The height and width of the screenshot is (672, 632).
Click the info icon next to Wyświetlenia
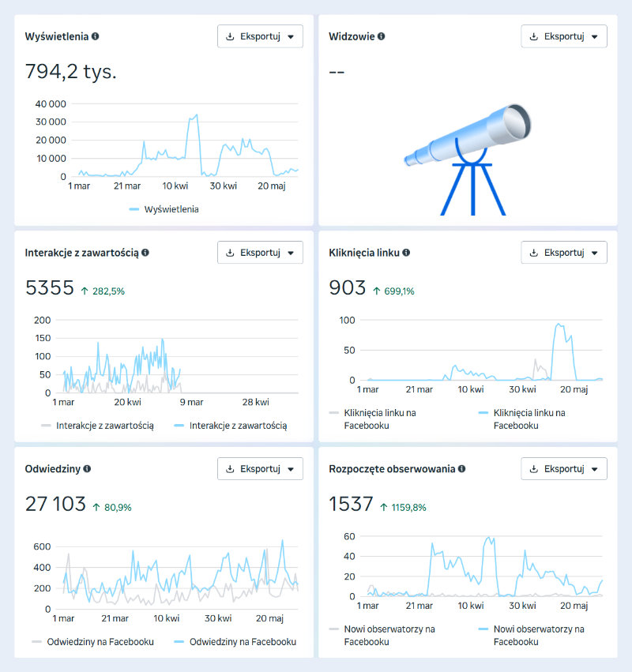(x=96, y=36)
